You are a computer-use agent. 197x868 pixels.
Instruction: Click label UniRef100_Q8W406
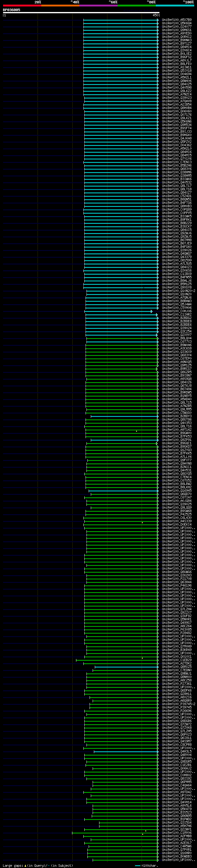(177, 81)
